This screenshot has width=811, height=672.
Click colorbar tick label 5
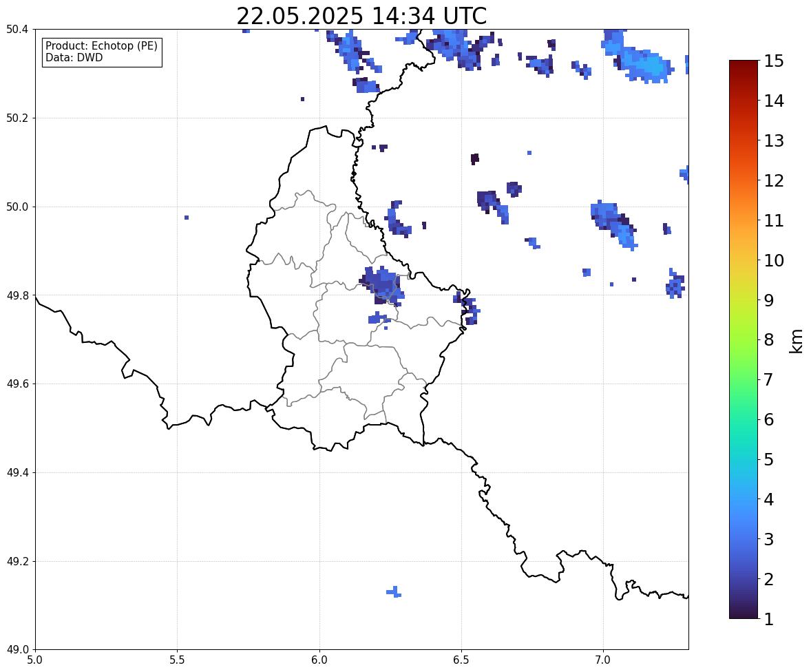point(769,459)
